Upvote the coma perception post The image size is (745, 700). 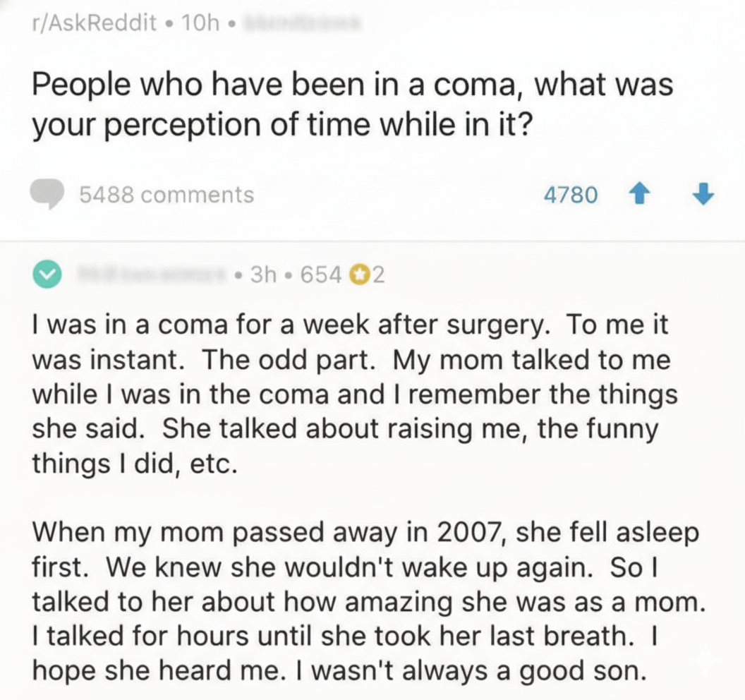point(641,193)
